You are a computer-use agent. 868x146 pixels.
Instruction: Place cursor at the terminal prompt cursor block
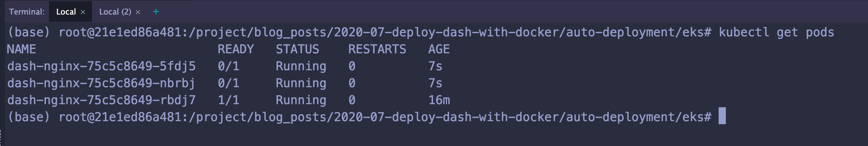(722, 116)
